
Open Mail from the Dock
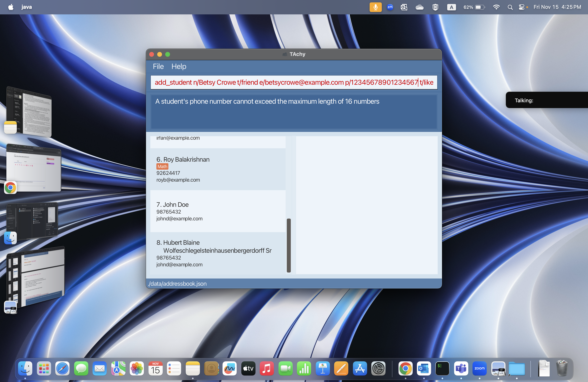click(x=100, y=368)
